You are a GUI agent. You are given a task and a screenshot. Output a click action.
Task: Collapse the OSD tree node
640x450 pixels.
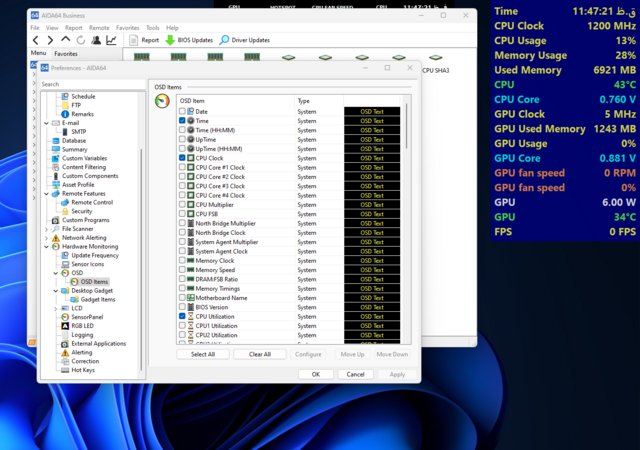click(56, 273)
